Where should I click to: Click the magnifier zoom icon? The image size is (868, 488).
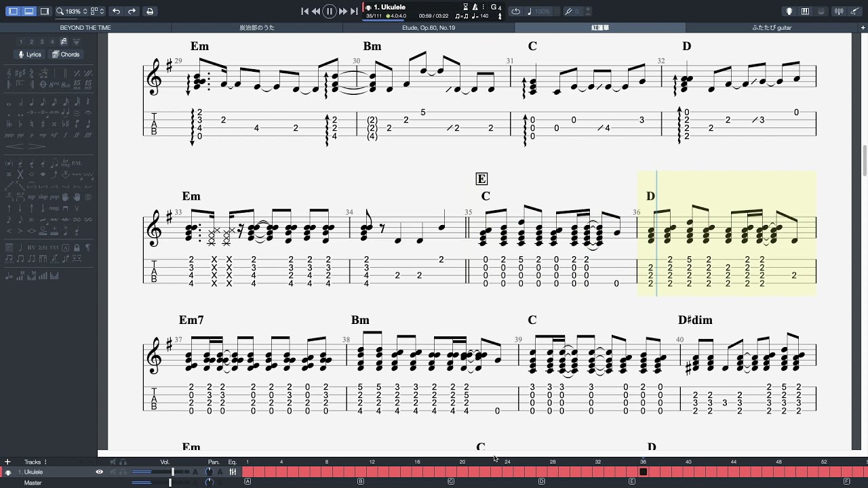point(60,12)
